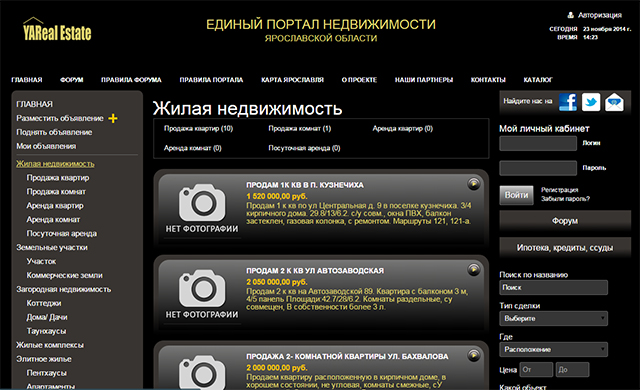The width and height of the screenshot is (640, 390).
Task: Open КОНТАКТЫ menu item
Action: 488,80
